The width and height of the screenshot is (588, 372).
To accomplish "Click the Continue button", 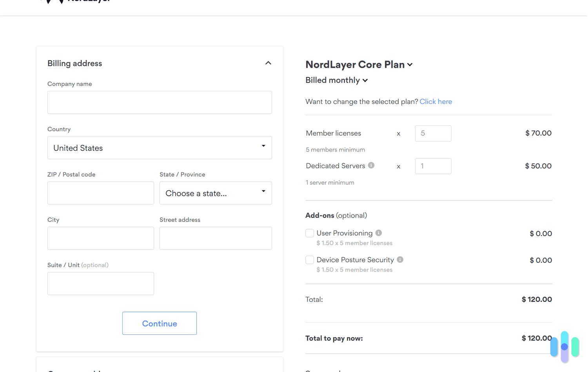I will [x=159, y=323].
